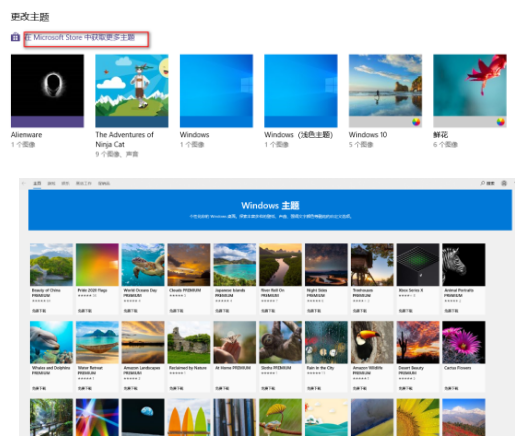Image resolution: width=515 pixels, height=442 pixels.
Task: Select the 鲜花 flower theme
Action: [470, 91]
